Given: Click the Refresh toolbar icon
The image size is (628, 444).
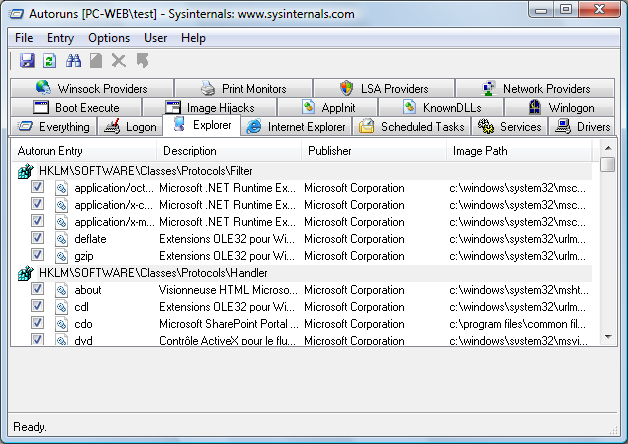Looking at the screenshot, I should (49, 61).
